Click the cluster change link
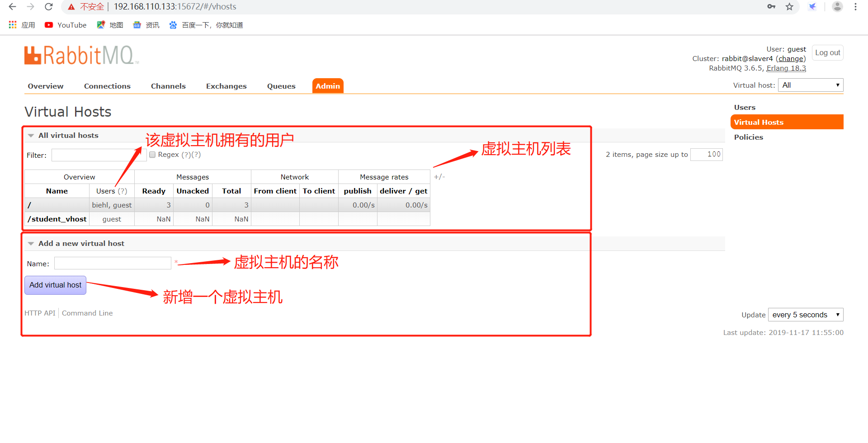The image size is (868, 443). pos(791,58)
